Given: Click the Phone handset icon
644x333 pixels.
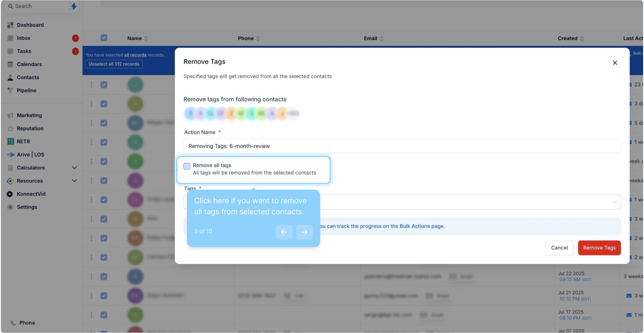Looking at the screenshot, I should [13, 323].
